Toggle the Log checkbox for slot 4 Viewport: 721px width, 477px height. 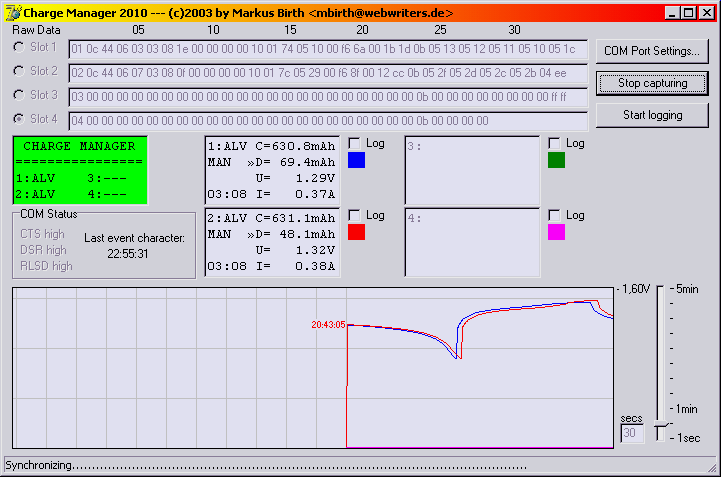[555, 215]
